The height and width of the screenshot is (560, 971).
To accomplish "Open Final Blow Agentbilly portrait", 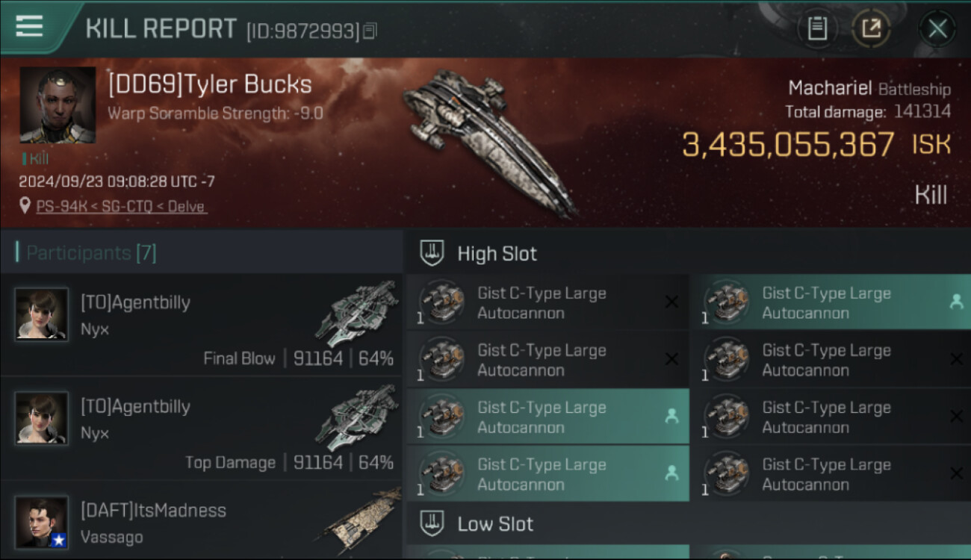I will tap(42, 314).
